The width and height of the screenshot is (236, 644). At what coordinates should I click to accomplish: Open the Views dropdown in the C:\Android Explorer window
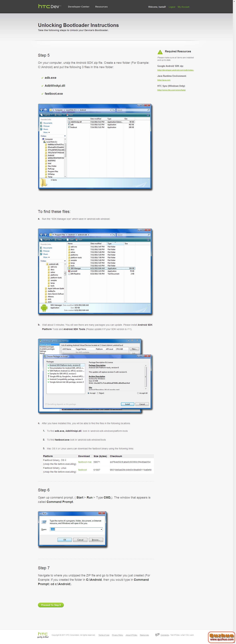pyautogui.click(x=59, y=115)
